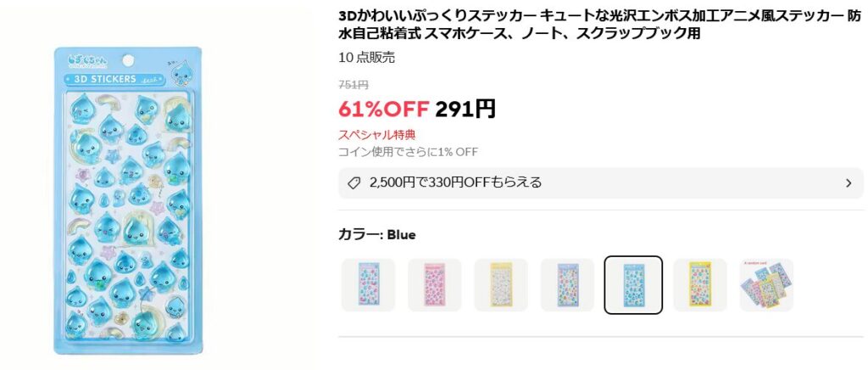Click the coupon tag icon
Image resolution: width=868 pixels, height=370 pixels.
pos(354,182)
